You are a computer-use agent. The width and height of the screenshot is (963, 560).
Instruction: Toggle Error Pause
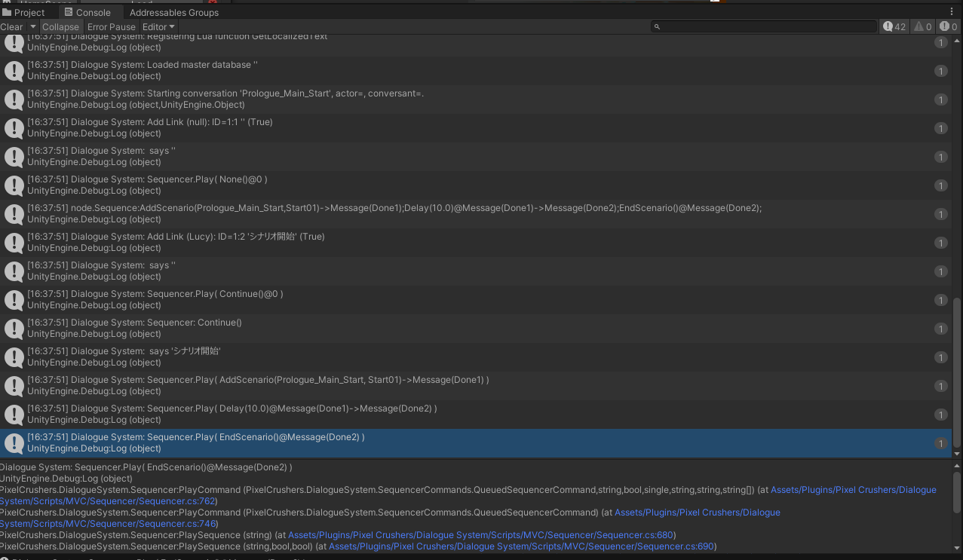[112, 26]
